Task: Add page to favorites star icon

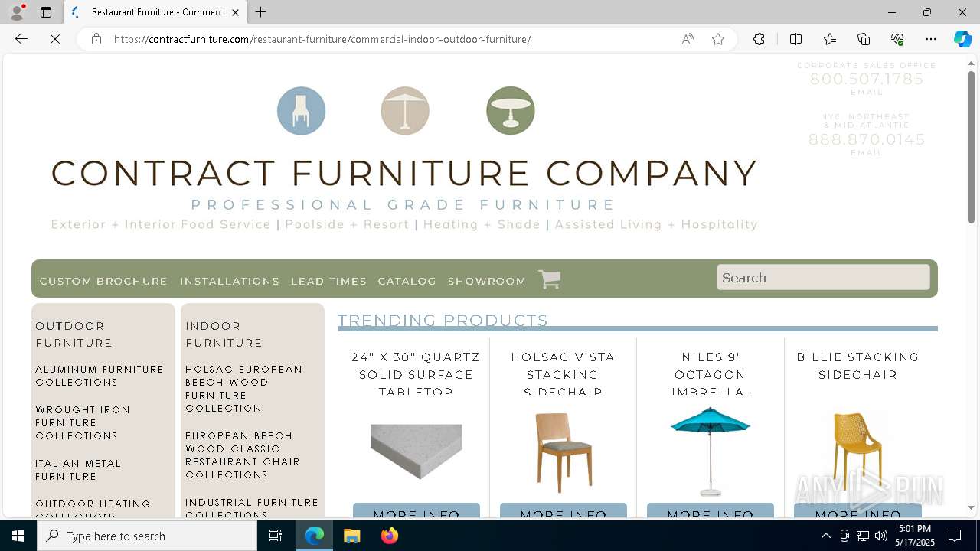Action: pyautogui.click(x=718, y=39)
